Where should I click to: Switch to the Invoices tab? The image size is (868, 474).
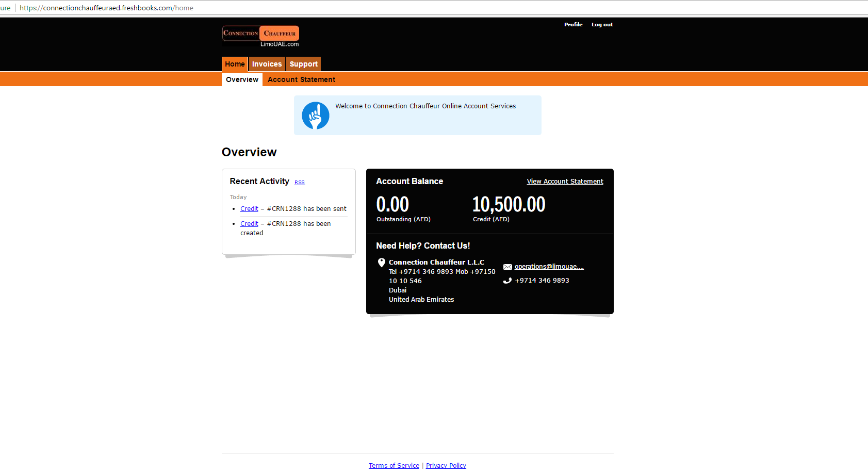(267, 64)
